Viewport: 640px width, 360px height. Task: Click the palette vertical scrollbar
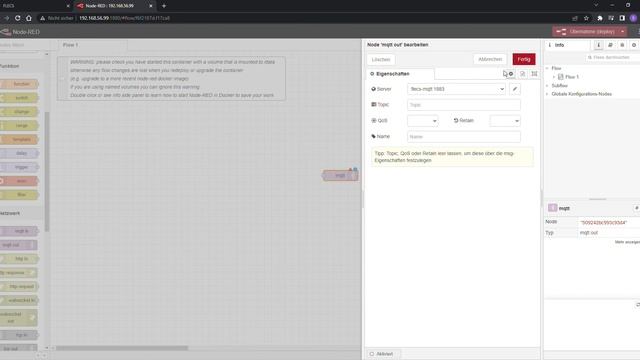click(x=47, y=171)
